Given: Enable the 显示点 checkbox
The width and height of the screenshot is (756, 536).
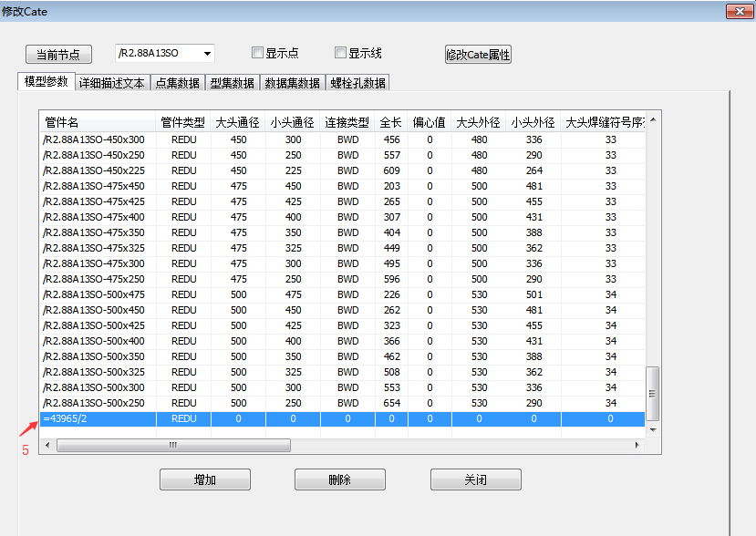Looking at the screenshot, I should (x=257, y=53).
